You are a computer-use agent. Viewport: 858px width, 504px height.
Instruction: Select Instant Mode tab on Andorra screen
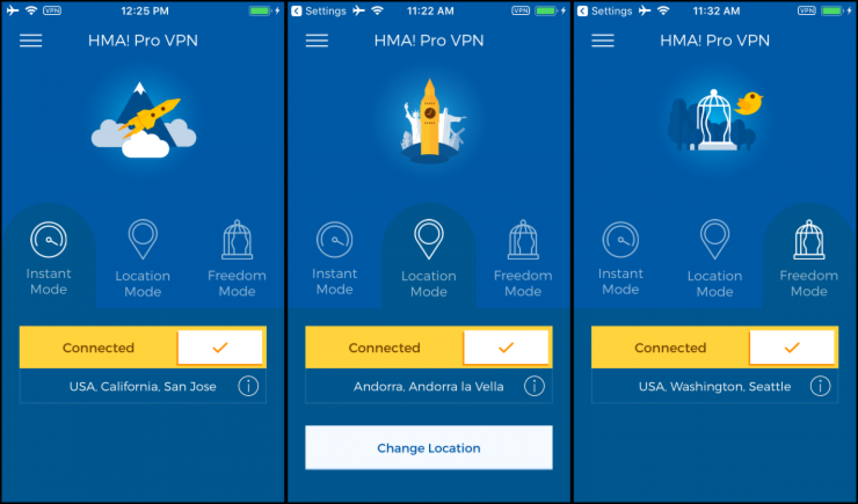point(335,259)
